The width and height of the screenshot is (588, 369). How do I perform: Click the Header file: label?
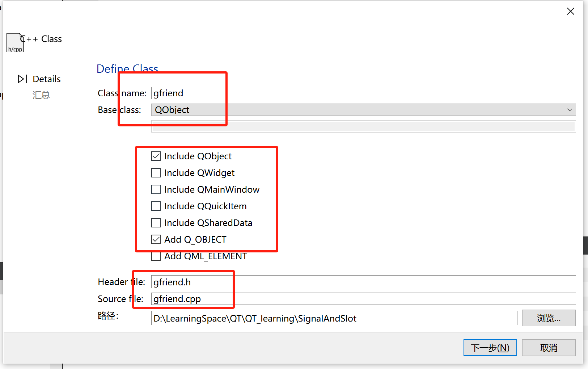pyautogui.click(x=121, y=282)
